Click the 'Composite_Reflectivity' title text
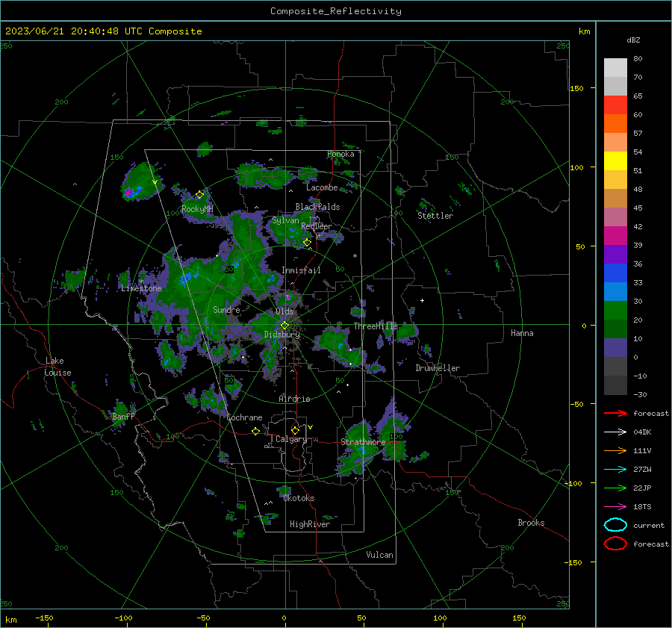This screenshot has height=628, width=672. pos(335,11)
